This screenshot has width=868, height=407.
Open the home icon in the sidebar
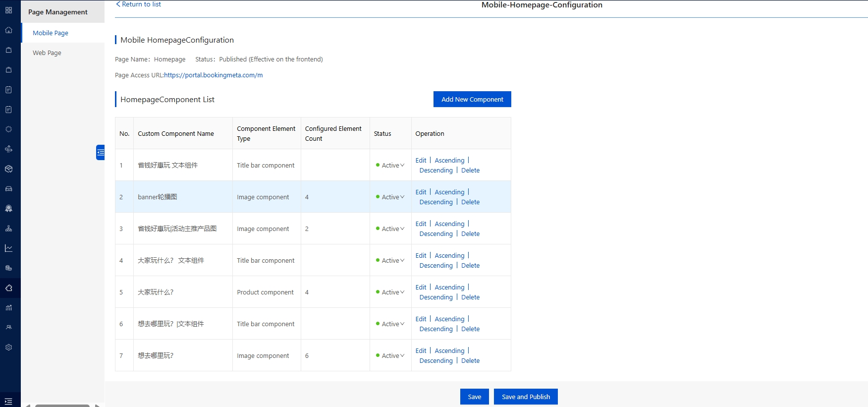(8, 30)
